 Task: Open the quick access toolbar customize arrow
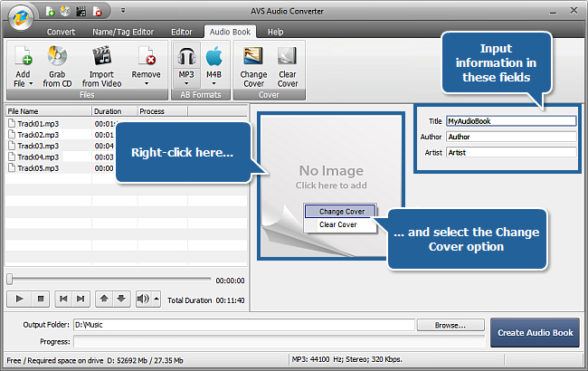tap(123, 11)
